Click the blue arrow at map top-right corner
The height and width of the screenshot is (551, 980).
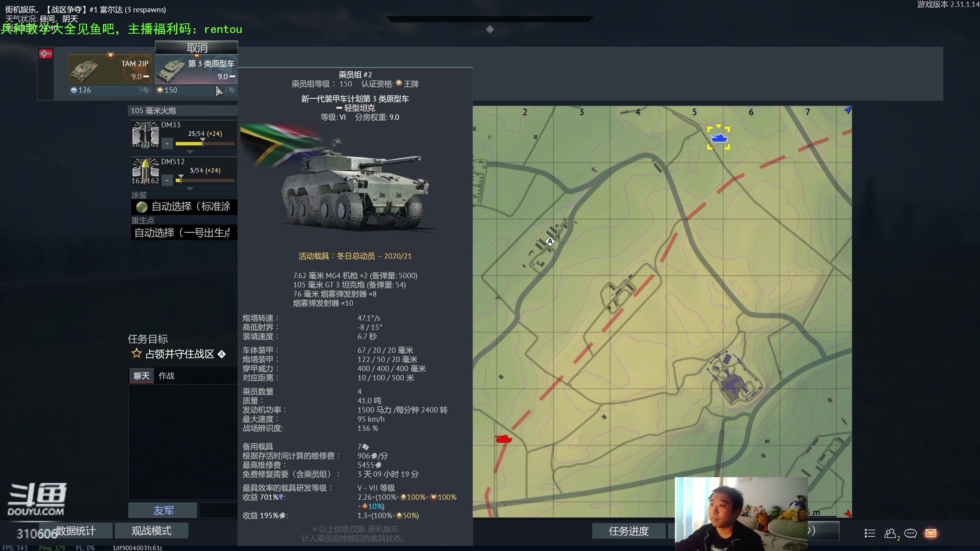[x=848, y=110]
